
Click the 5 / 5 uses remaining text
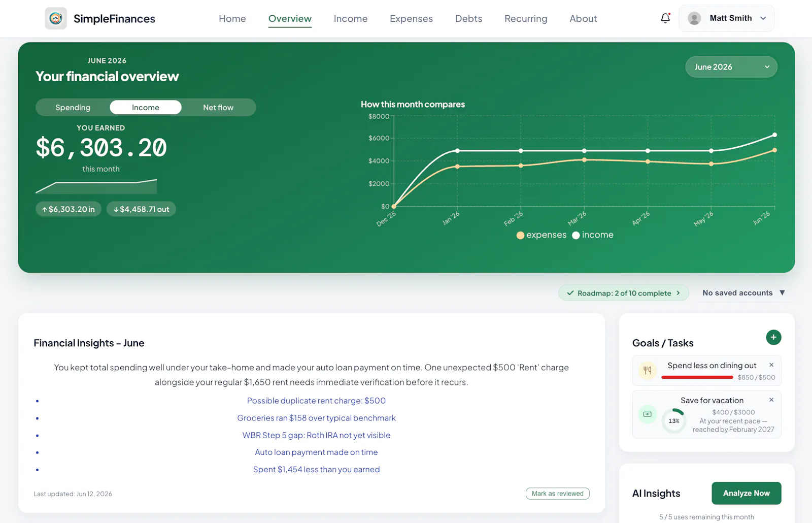(x=706, y=517)
